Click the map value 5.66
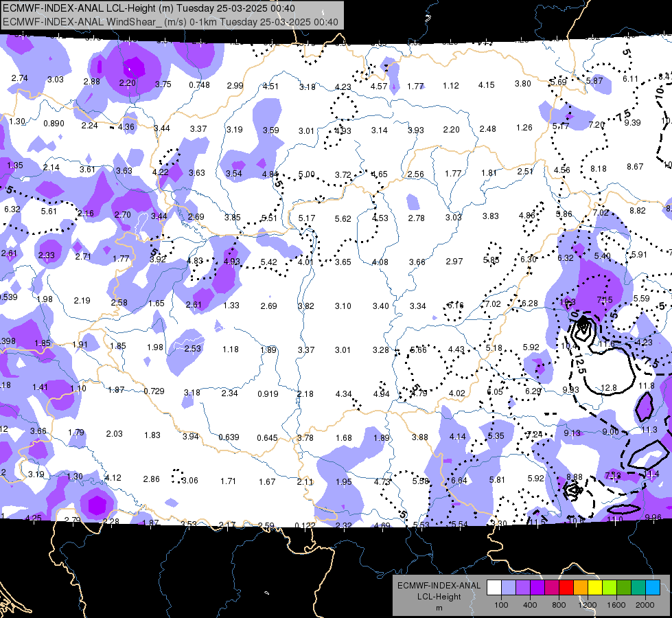The width and height of the screenshot is (672, 618). [x=418, y=350]
